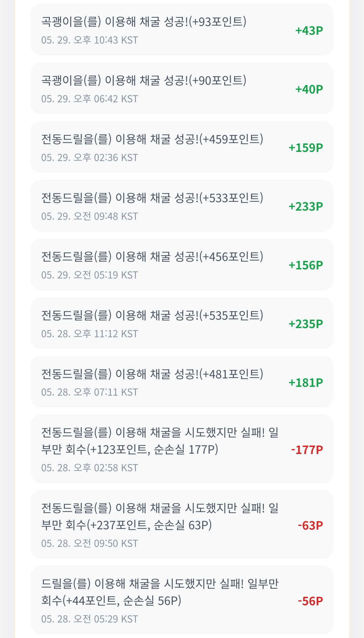Screen dimensions: 364x638
Task: Select the +535포인트 electric drill record
Action: click(182, 323)
